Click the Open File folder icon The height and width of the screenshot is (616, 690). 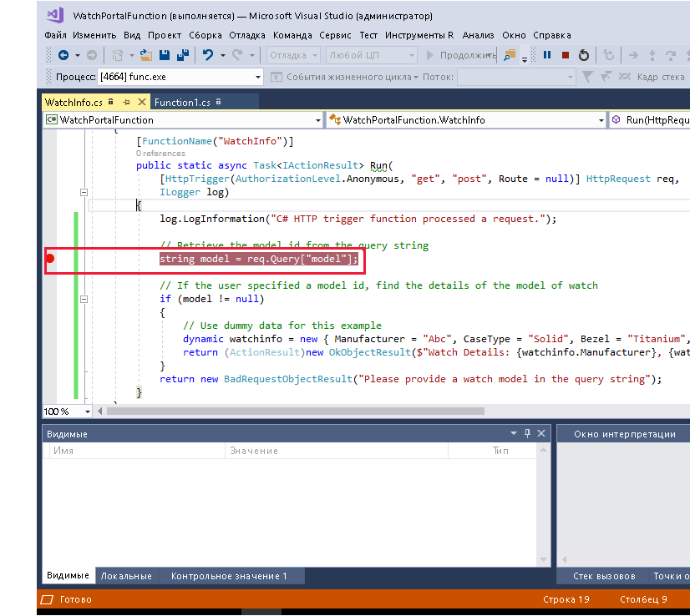[146, 55]
